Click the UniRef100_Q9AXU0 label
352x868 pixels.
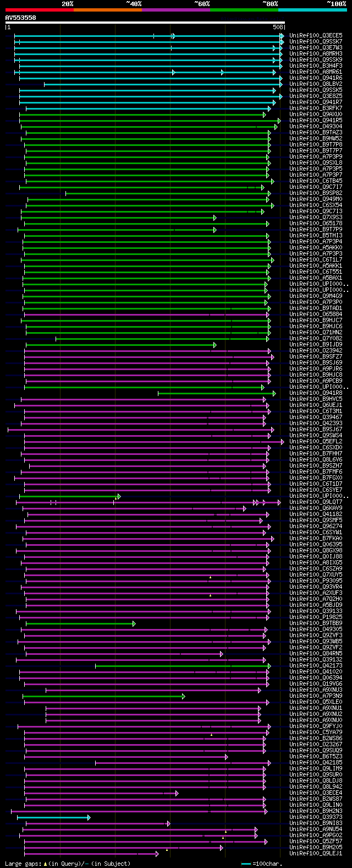[316, 115]
